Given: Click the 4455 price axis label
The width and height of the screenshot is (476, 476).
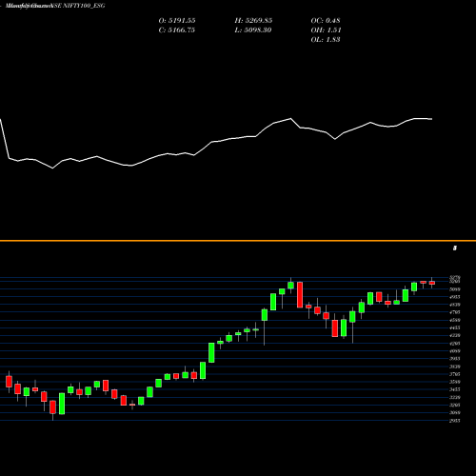Looking at the screenshot, I should point(455,327).
